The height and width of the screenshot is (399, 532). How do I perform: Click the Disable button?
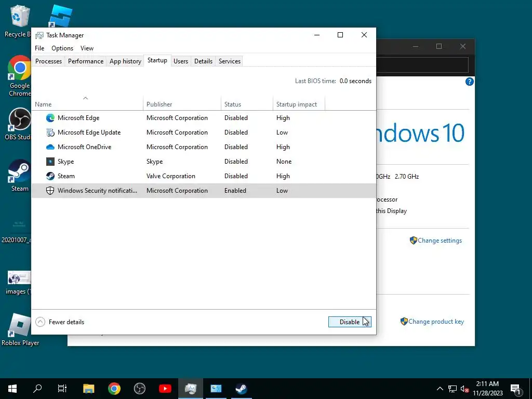click(350, 322)
